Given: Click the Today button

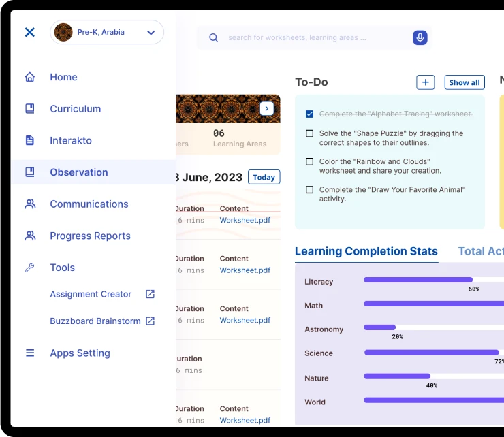Looking at the screenshot, I should coord(264,177).
